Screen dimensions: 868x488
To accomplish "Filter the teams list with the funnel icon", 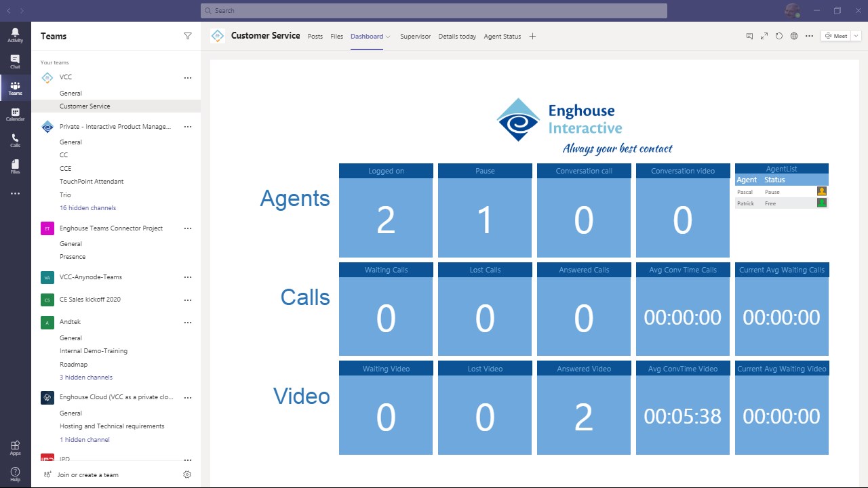I will tap(188, 36).
